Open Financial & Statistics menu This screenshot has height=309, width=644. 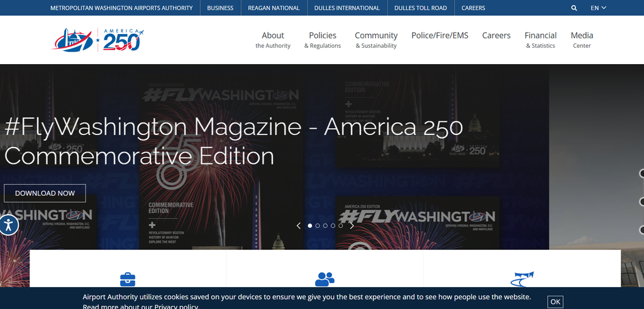540,40
